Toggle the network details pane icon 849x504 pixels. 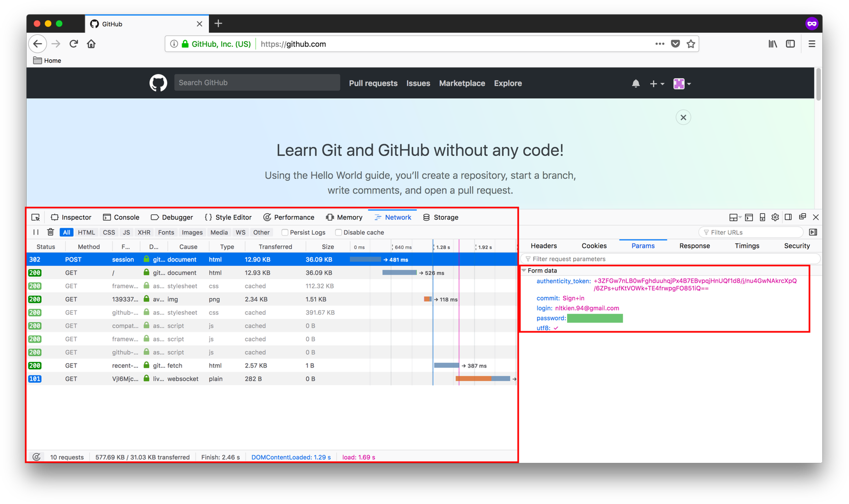pos(813,232)
